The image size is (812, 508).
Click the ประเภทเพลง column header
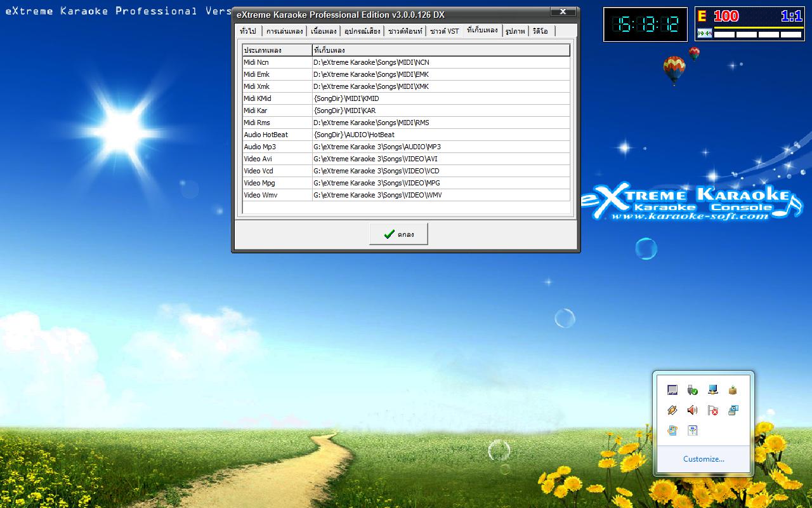coord(277,50)
